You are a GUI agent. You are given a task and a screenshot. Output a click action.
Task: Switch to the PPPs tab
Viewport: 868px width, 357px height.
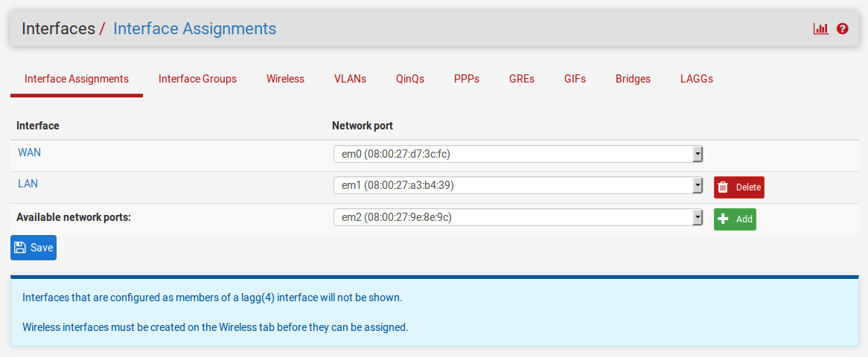467,79
